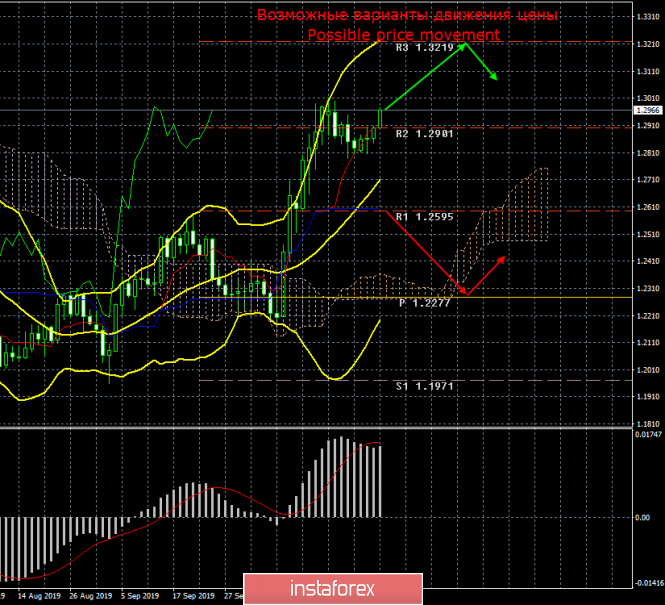Click the -0.01416 indicator scale value

tap(649, 583)
